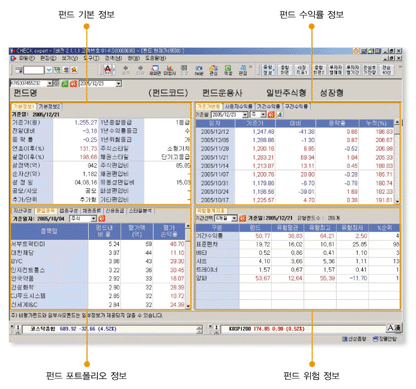The width and height of the screenshot is (416, 389).
Task: Click the returns table vertical scrollbar
Action: pyautogui.click(x=397, y=162)
